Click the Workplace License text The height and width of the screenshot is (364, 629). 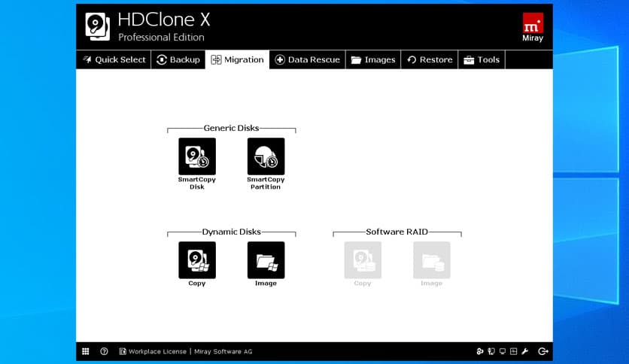tap(158, 351)
